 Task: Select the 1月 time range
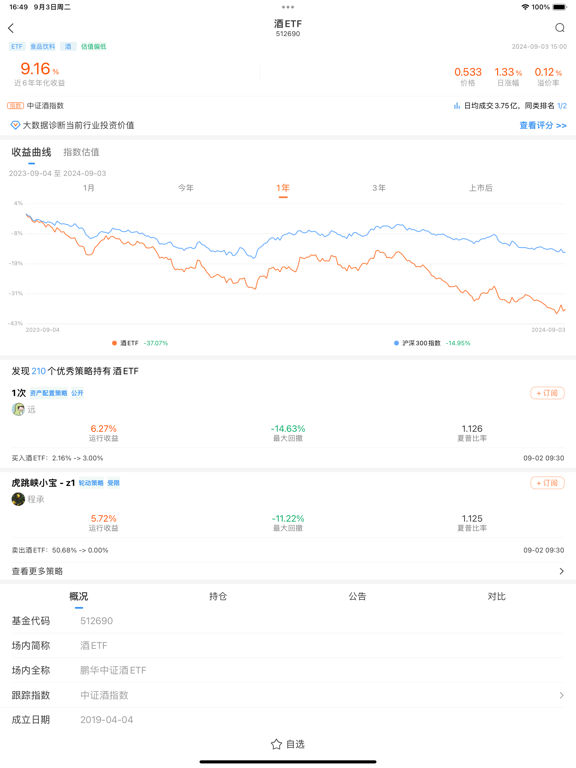click(89, 188)
